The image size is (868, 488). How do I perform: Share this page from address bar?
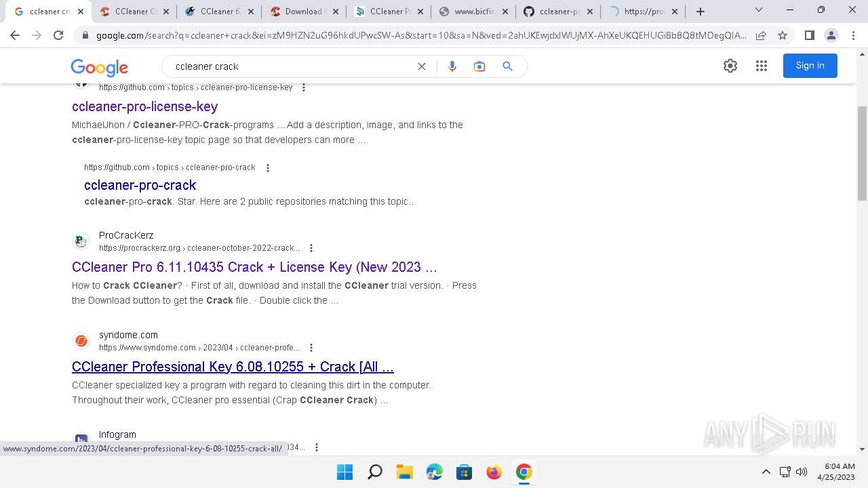tap(761, 35)
